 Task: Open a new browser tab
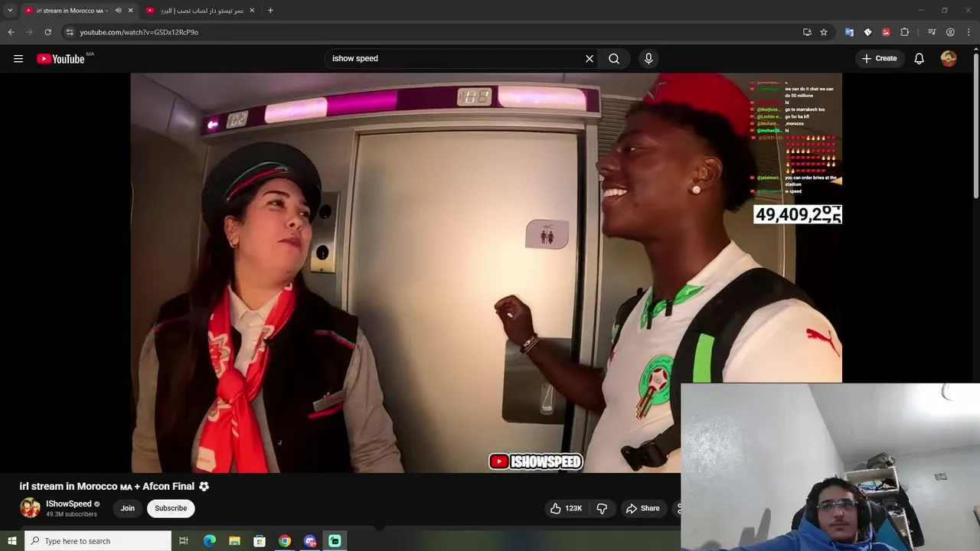(x=270, y=11)
